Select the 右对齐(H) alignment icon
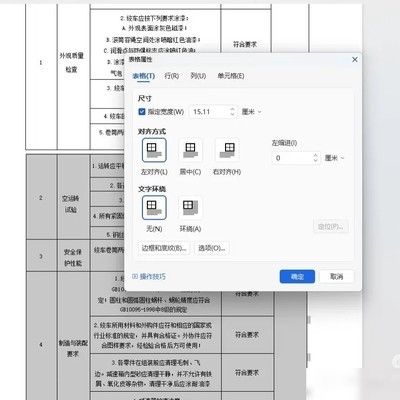The height and width of the screenshot is (400, 400). tap(227, 150)
